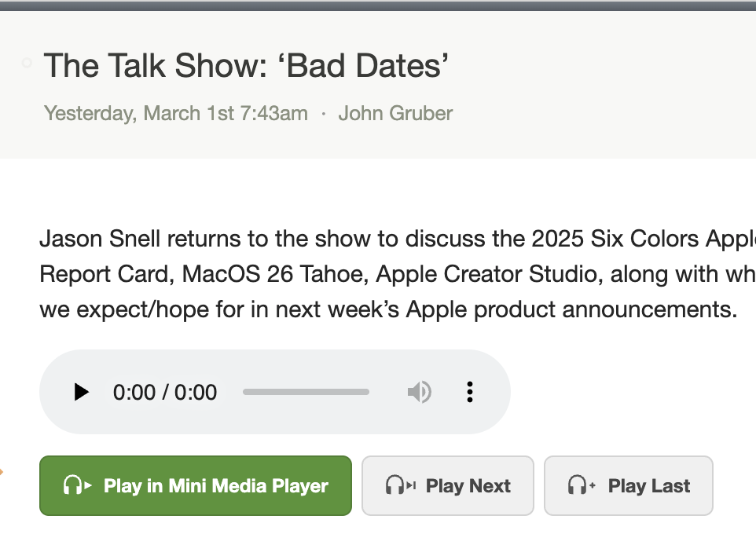This screenshot has width=756, height=545.
Task: Queue the episode with Play Next
Action: click(x=447, y=486)
